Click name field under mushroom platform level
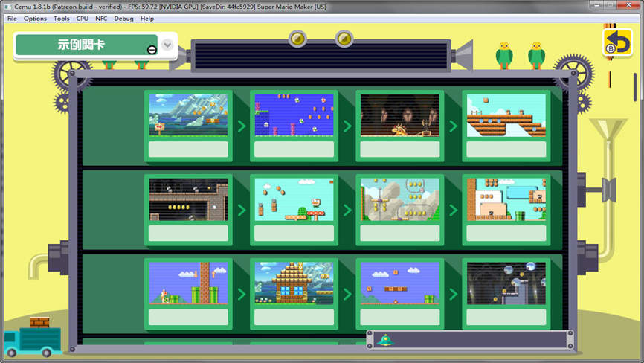 click(294, 234)
